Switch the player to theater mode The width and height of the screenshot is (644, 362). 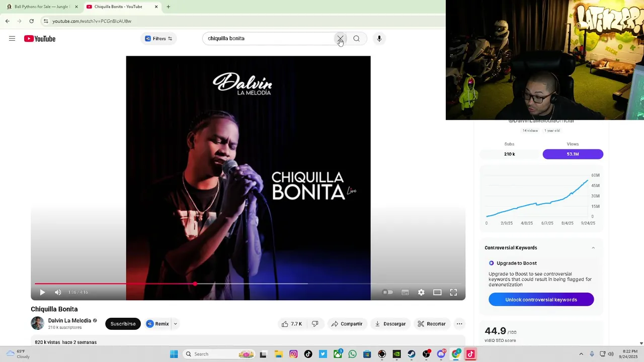click(437, 292)
